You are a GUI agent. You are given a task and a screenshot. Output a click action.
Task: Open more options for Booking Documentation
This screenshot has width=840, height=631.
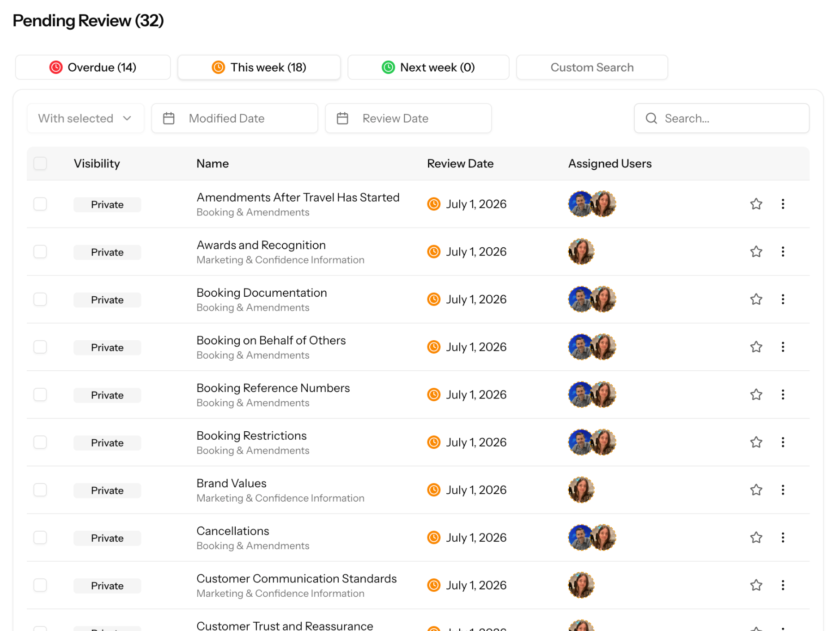click(x=783, y=299)
